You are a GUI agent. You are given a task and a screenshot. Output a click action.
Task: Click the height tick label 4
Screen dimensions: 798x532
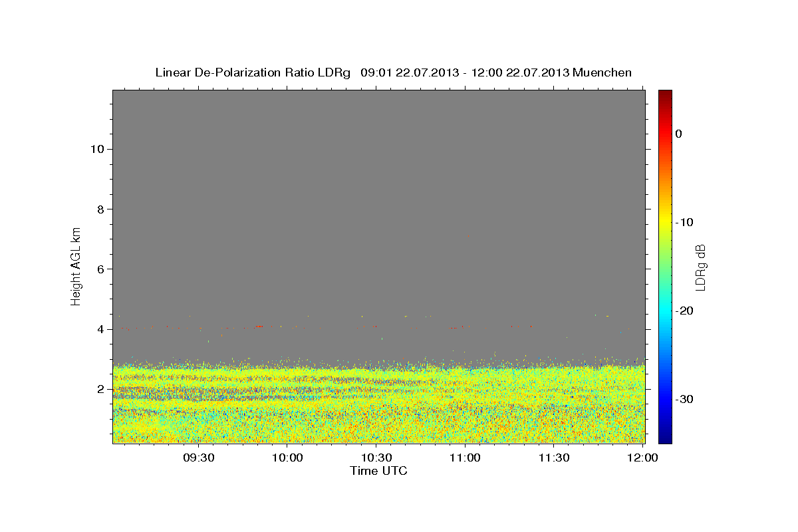(x=100, y=329)
